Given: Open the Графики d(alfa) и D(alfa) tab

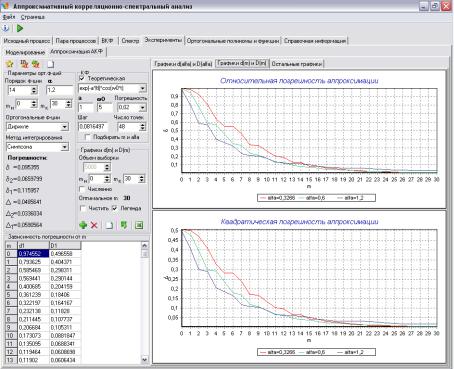Looking at the screenshot, I should pos(183,64).
